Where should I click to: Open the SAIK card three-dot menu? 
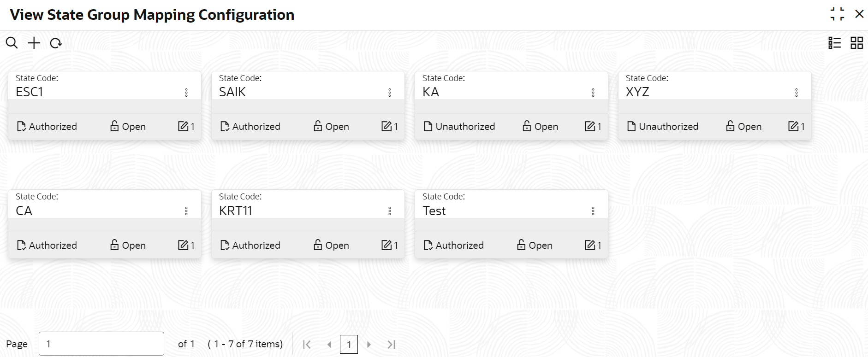coord(390,93)
